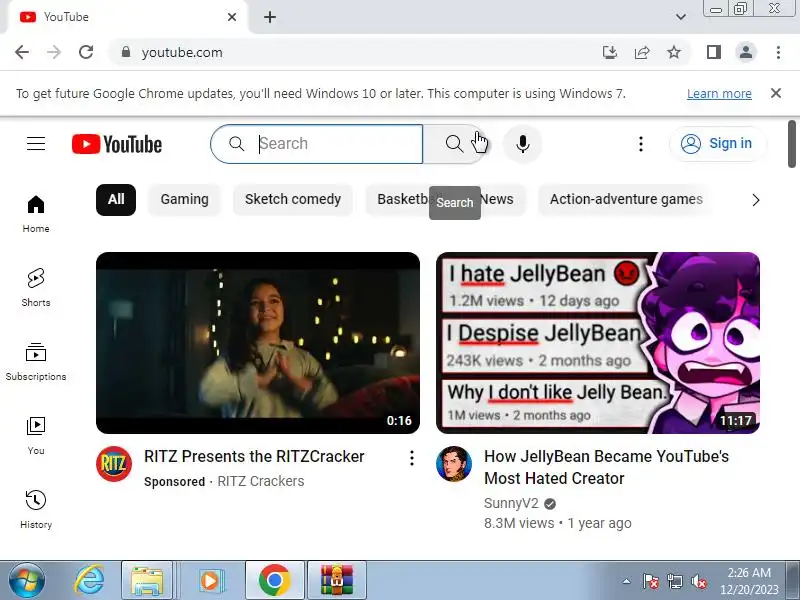Toggle Chrome side panel

(x=714, y=52)
